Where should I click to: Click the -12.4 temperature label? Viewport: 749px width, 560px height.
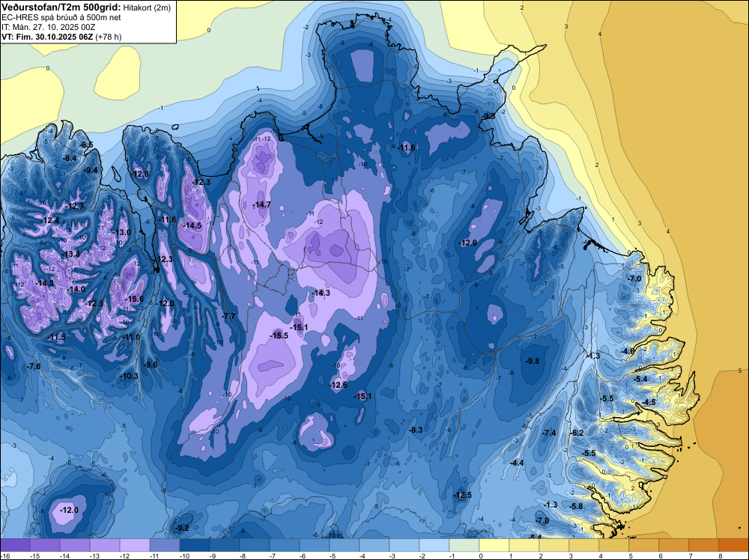[x=50, y=221]
